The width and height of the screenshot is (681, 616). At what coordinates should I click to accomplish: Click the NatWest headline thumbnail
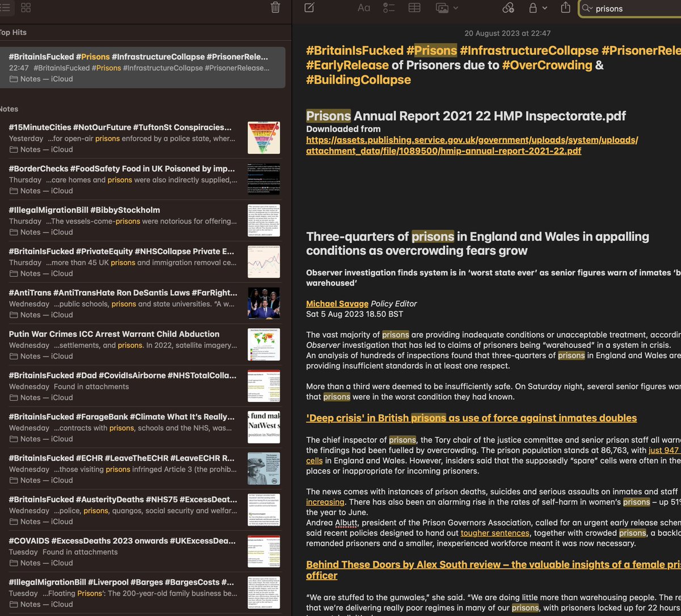(x=264, y=428)
